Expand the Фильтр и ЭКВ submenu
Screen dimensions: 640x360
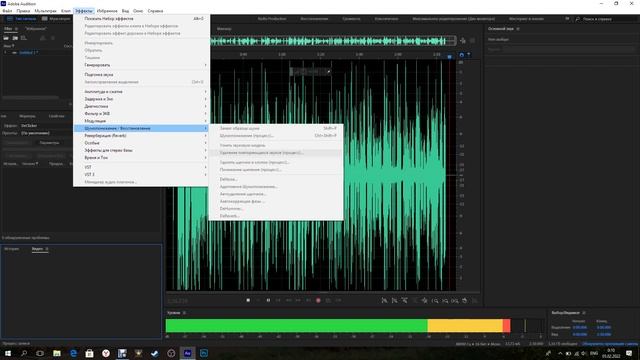coord(141,113)
